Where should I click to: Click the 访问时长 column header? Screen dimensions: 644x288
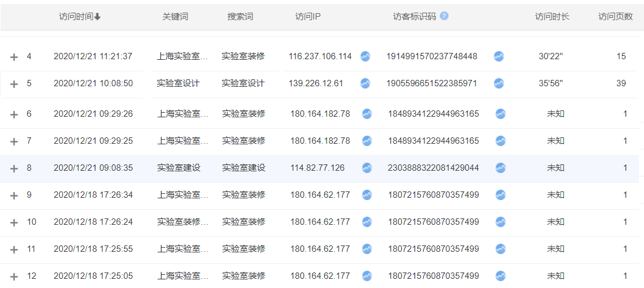tap(552, 17)
